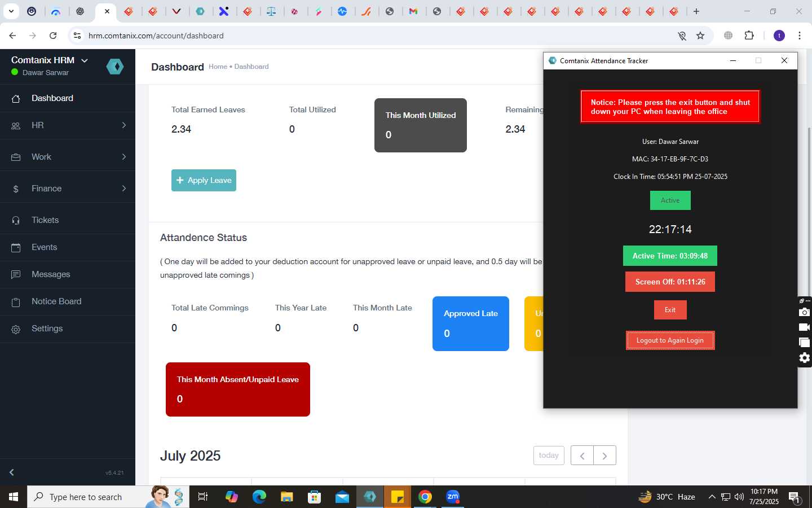
Task: Open the tab search dropdown arrow
Action: 11,11
